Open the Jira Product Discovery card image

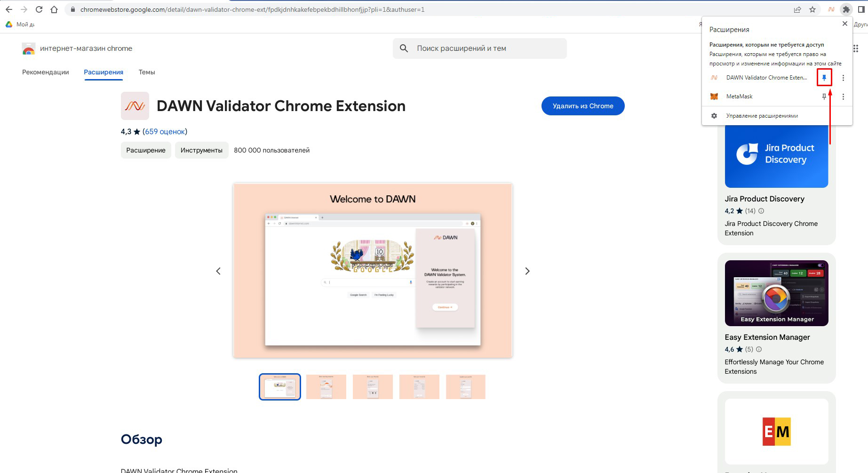[777, 156]
